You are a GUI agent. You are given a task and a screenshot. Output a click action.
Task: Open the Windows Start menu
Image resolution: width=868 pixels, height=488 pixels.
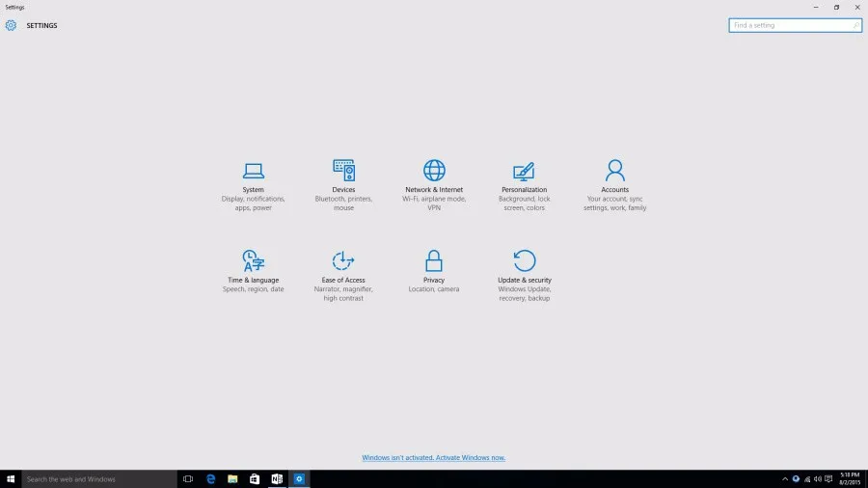(11, 479)
